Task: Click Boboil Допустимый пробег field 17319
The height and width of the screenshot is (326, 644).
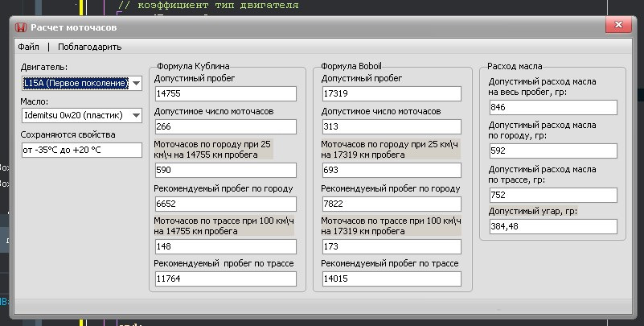Action: coord(392,93)
